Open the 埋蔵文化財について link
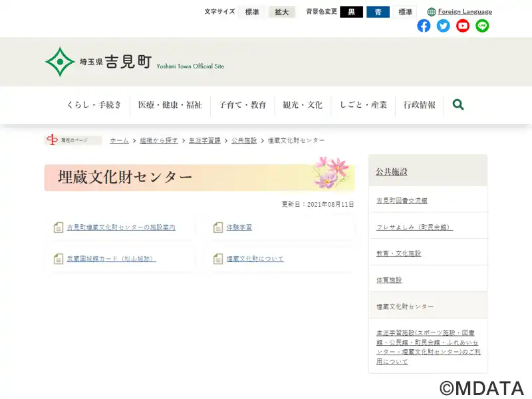The height and width of the screenshot is (399, 532). click(x=255, y=259)
